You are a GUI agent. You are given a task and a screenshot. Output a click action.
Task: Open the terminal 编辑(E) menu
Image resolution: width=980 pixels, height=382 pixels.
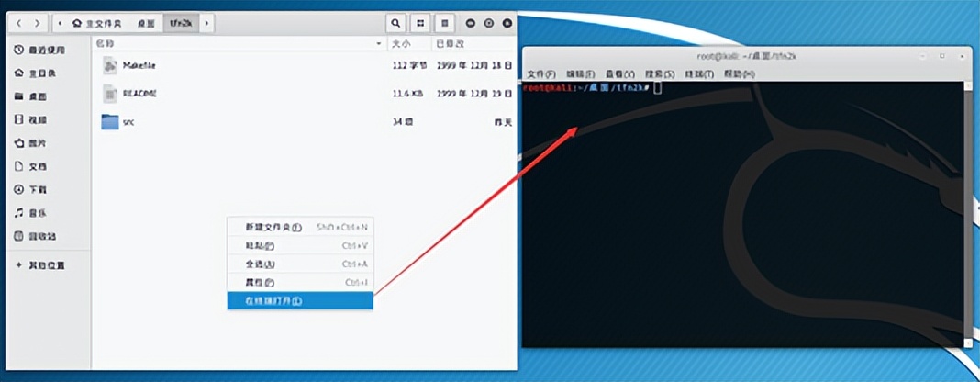(x=581, y=74)
